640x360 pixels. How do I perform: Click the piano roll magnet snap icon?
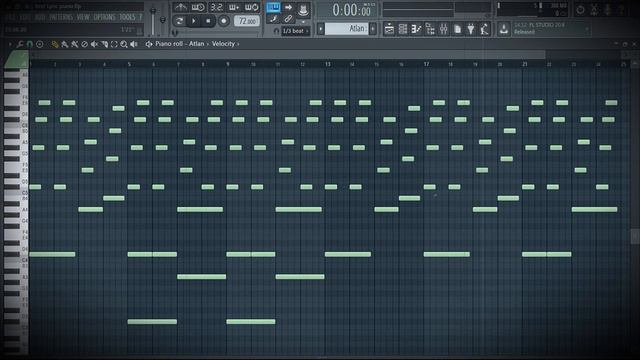click(30, 44)
